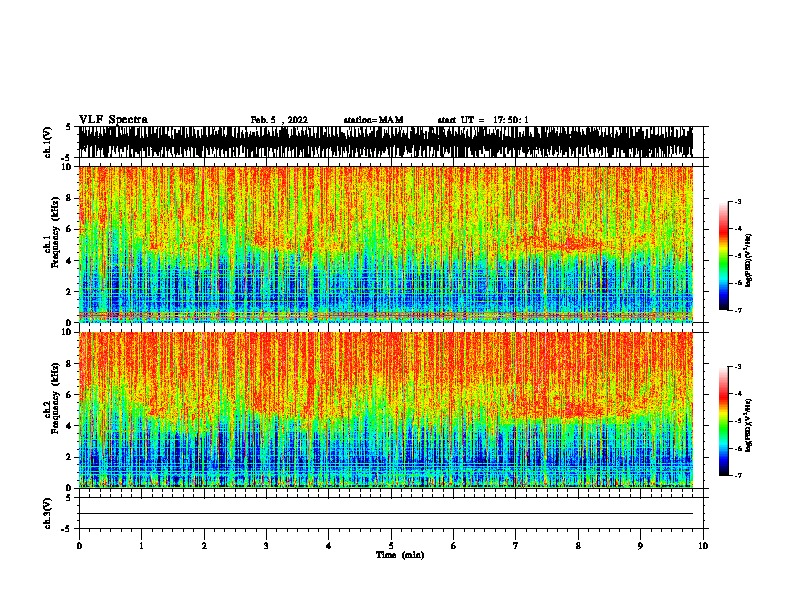Click the time axis tick label '8'
Screen dimensions: 792x612
click(x=578, y=546)
